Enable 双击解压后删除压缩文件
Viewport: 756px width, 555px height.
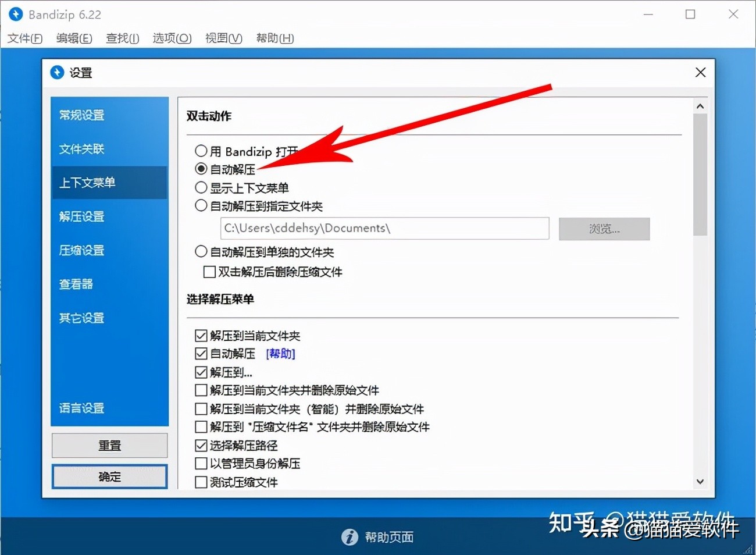point(209,271)
